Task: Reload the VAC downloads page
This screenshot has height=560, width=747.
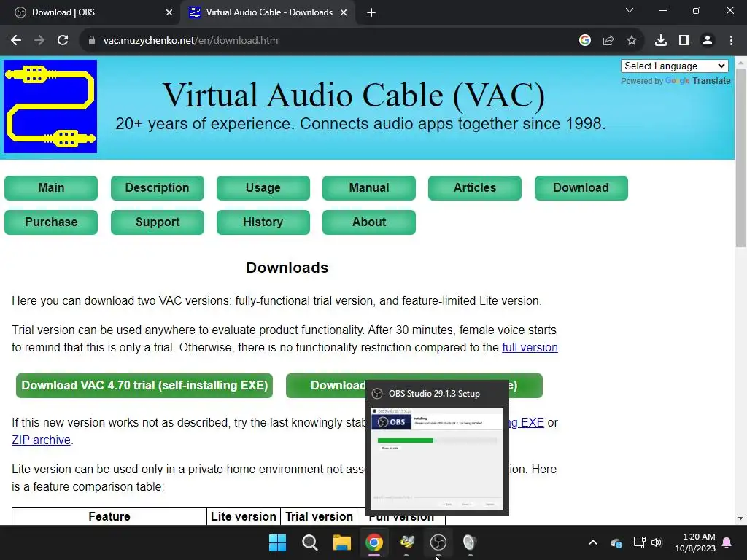Action: click(x=63, y=41)
